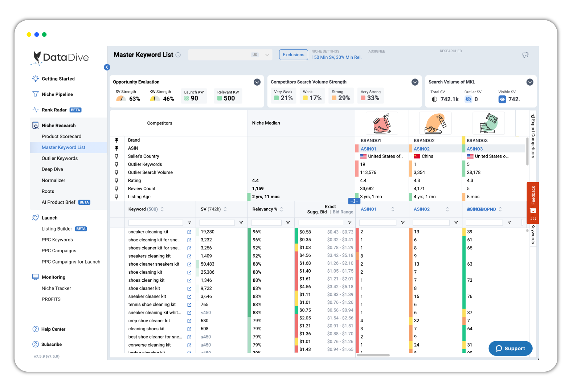Screen dimensions: 573x392
Task: Toggle the Visible SV eye icon
Action: pyautogui.click(x=502, y=99)
